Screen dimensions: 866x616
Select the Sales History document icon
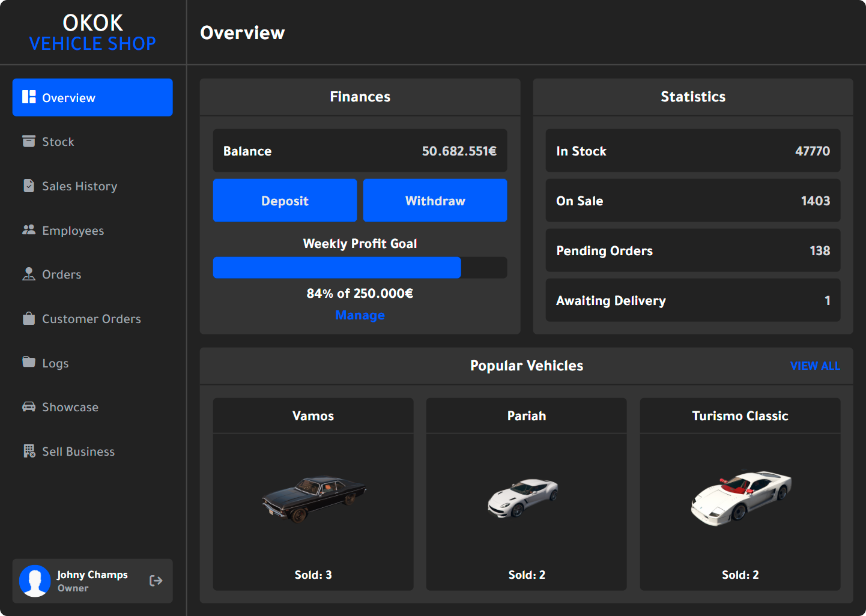pyautogui.click(x=29, y=186)
